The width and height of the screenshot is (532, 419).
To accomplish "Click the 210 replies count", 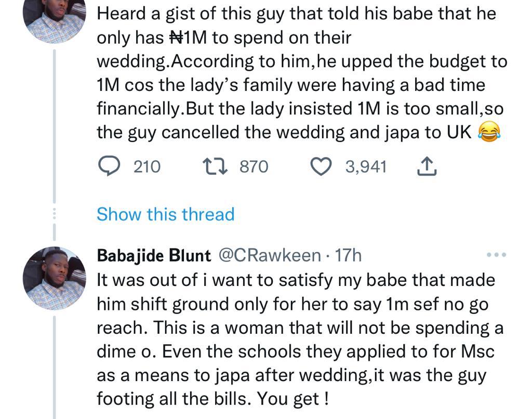I will tap(147, 166).
